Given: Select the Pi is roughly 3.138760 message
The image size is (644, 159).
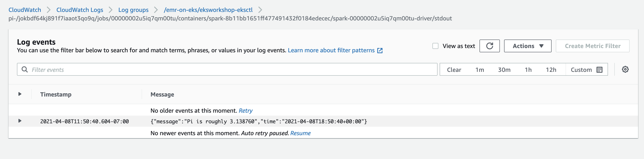Looking at the screenshot, I should 259,121.
